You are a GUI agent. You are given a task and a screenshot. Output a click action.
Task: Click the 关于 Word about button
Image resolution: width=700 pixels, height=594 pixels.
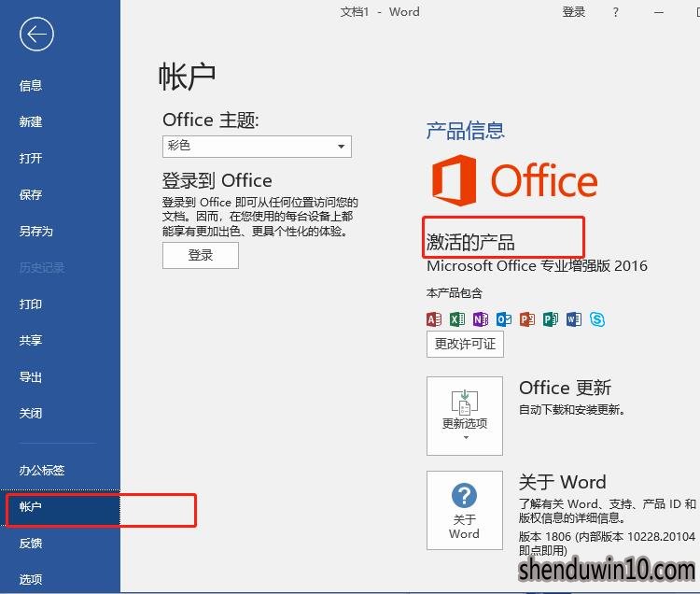coord(465,510)
